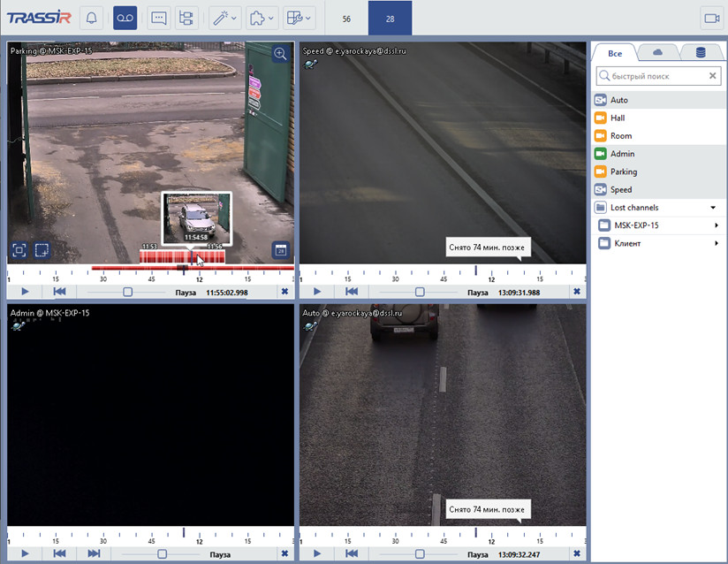Open the layout tree view icon

(x=186, y=18)
